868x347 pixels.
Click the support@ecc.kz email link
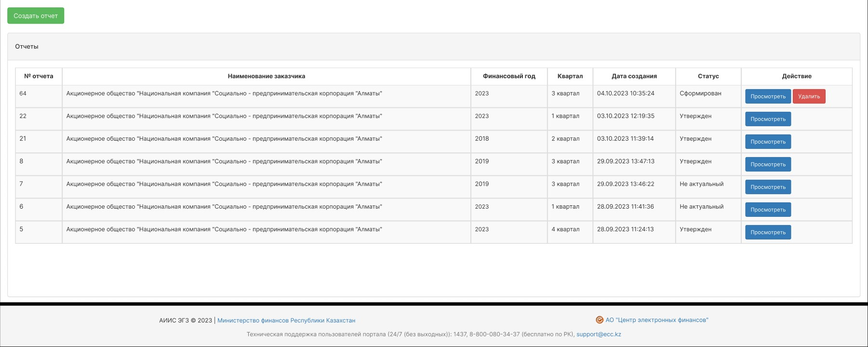coord(599,334)
